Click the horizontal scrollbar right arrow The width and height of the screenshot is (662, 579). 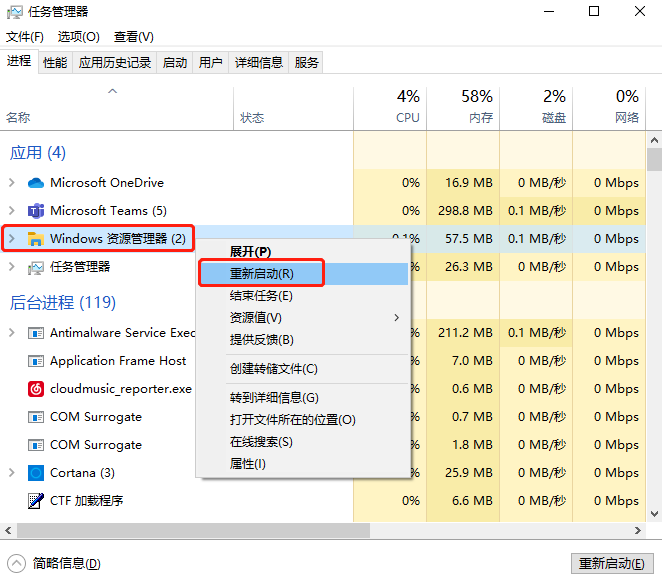click(638, 530)
